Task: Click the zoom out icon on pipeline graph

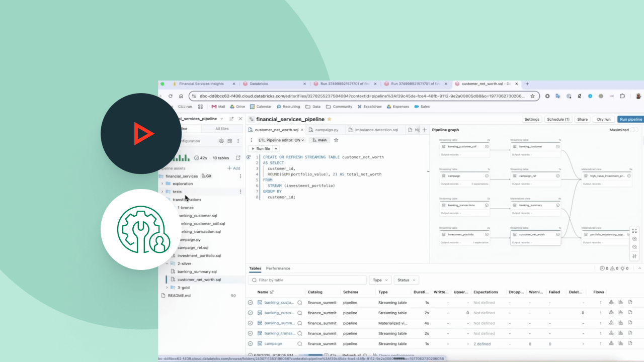Action: (634, 247)
